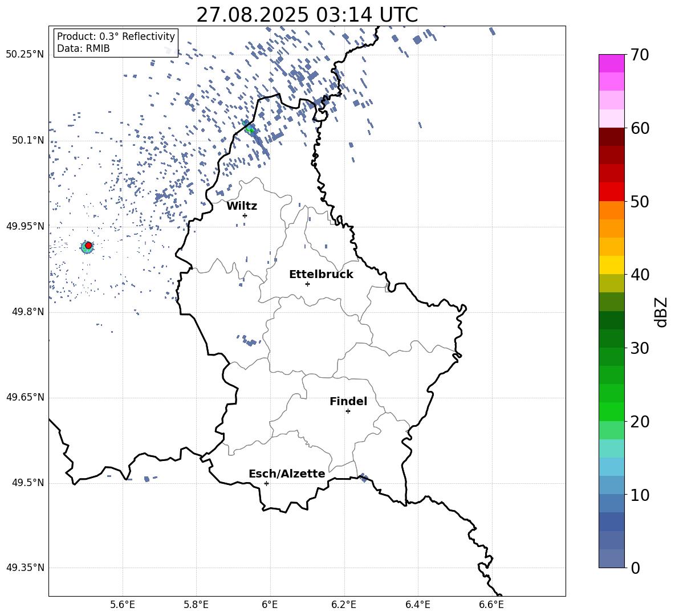Click the 49.65°N latitude label
Viewport: 675px width, 616px height.
pyautogui.click(x=25, y=397)
